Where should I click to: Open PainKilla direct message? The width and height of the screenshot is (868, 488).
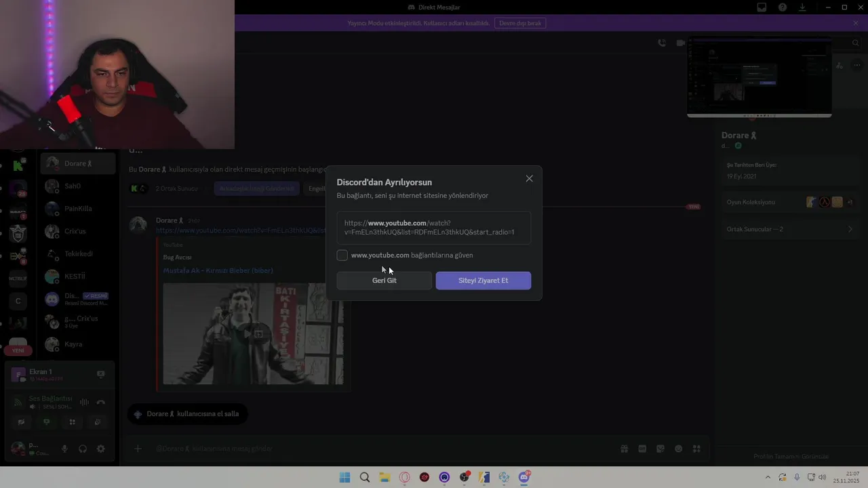(78, 209)
